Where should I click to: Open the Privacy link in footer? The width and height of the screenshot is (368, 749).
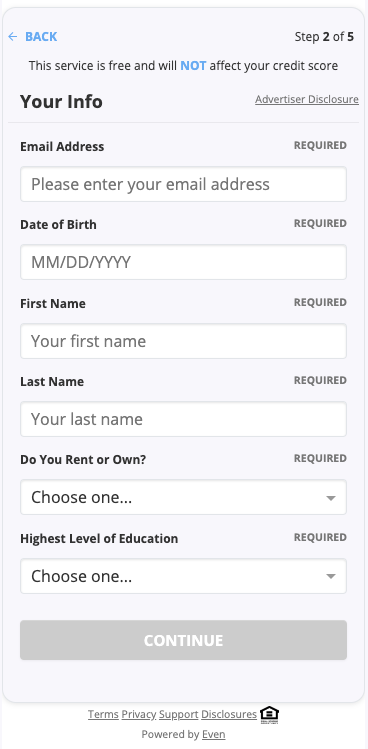(x=139, y=714)
